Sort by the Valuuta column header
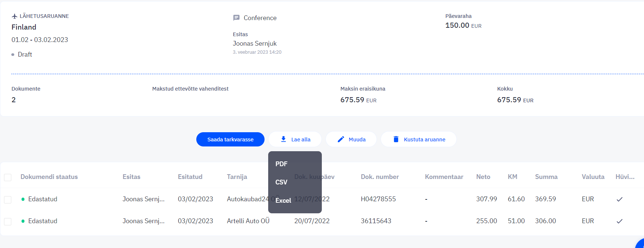Image resolution: width=644 pixels, height=248 pixels. tap(593, 177)
